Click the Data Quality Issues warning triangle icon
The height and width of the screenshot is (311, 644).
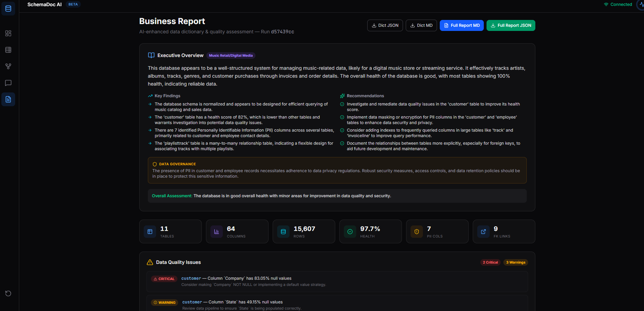tap(150, 262)
